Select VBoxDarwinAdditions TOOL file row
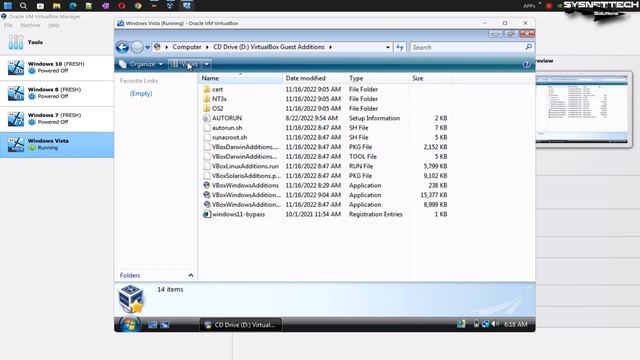 tap(325, 157)
